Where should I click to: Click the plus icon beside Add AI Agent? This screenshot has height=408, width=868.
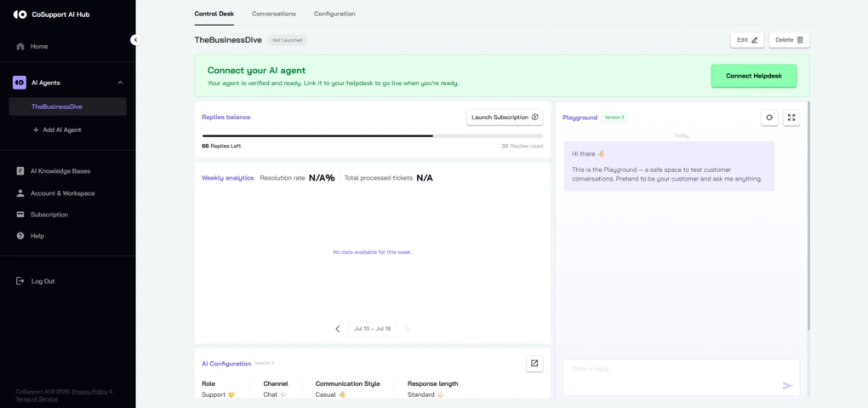pos(36,129)
